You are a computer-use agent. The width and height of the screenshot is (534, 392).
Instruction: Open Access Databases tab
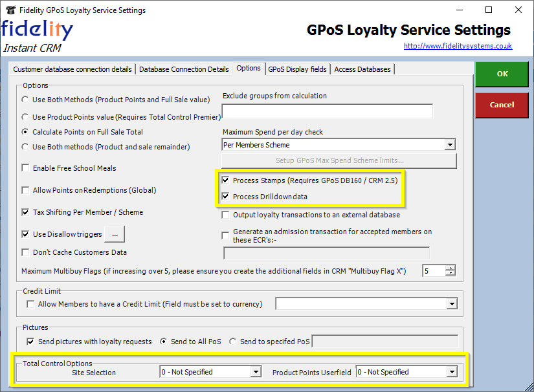coord(362,69)
